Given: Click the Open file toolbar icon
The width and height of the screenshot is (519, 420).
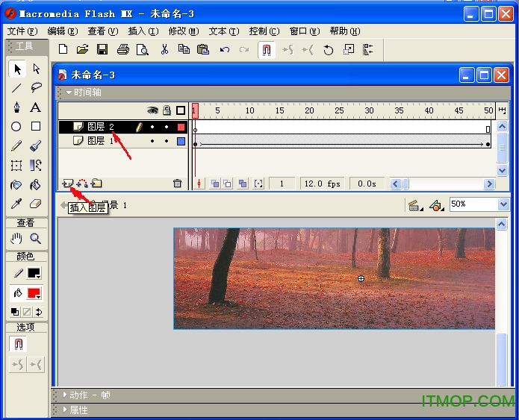Looking at the screenshot, I should 82,49.
